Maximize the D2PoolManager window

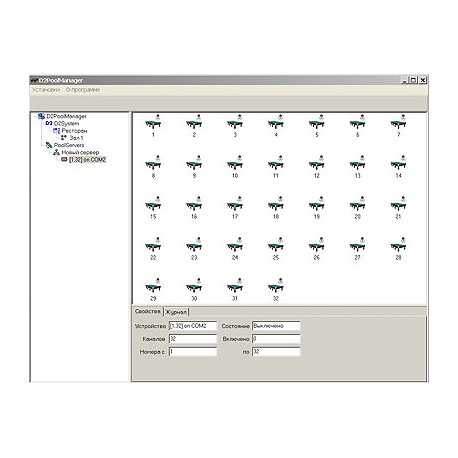413,80
